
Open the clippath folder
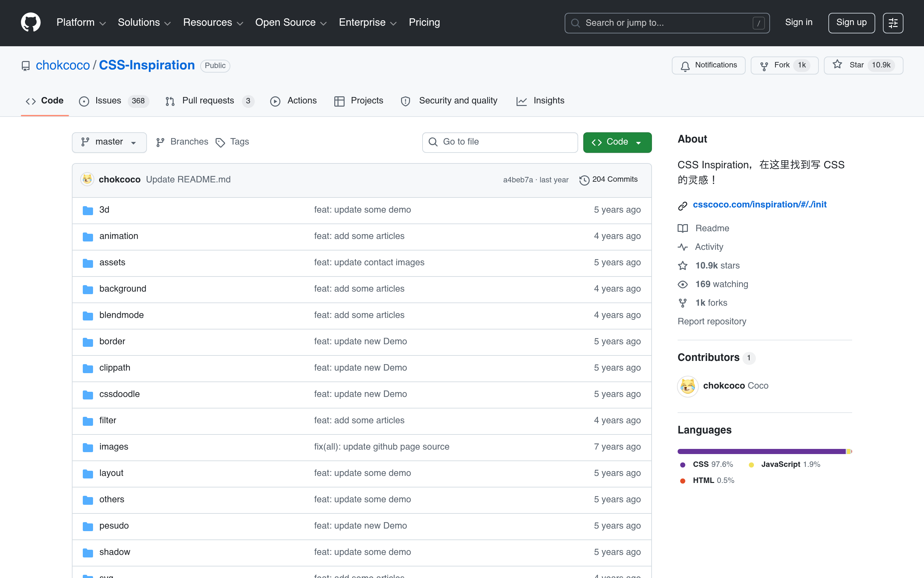(115, 368)
